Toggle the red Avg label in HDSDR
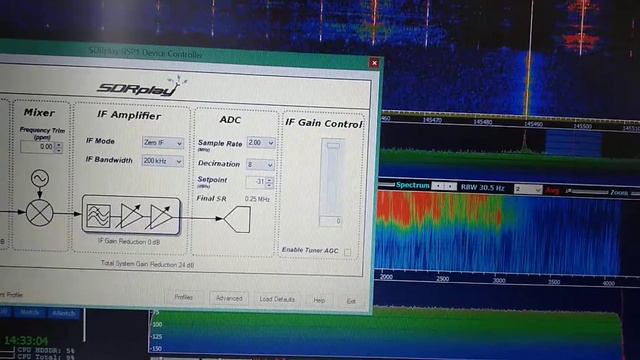The image size is (640, 360). coord(552,191)
